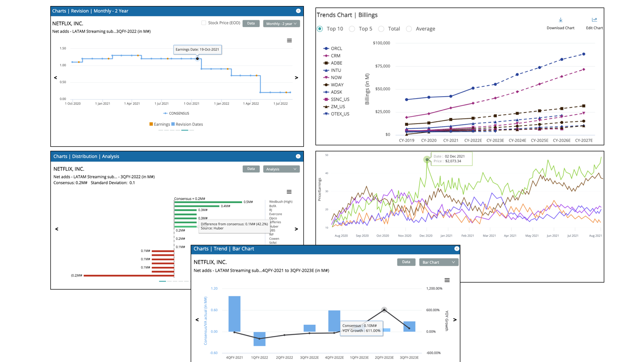Open hamburger menu in Revision chart
The width and height of the screenshot is (644, 362).
coord(289,41)
